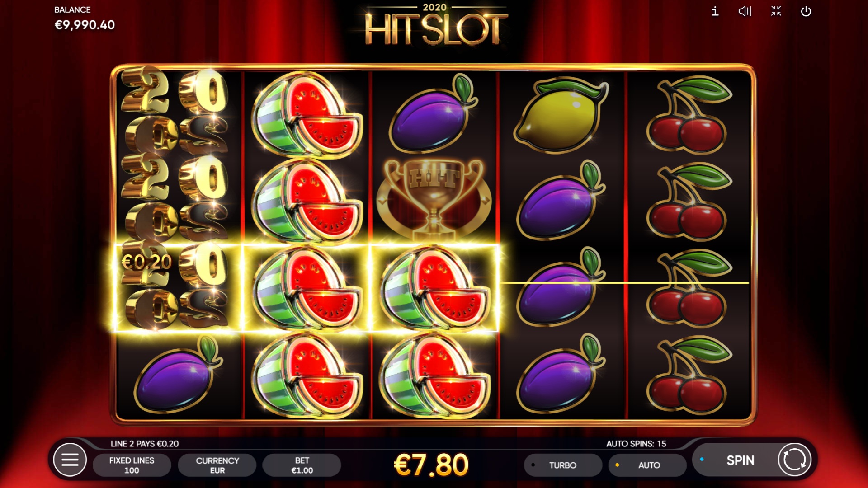The image size is (868, 488).
Task: Exit fullscreen mode icon
Action: click(776, 11)
